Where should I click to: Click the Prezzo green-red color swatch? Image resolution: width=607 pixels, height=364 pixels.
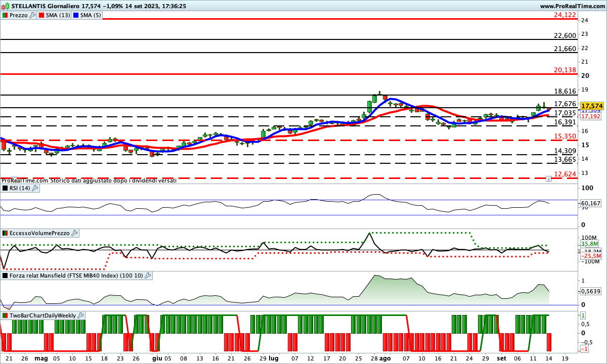point(5,15)
